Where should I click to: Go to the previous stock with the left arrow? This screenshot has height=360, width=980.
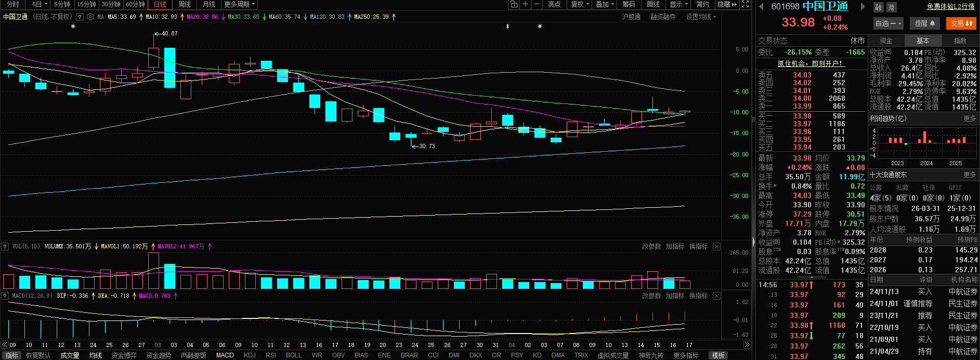point(762,7)
